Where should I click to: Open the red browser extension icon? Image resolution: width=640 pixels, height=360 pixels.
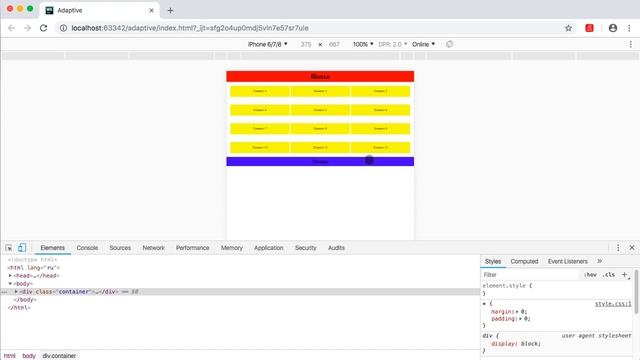point(589,28)
